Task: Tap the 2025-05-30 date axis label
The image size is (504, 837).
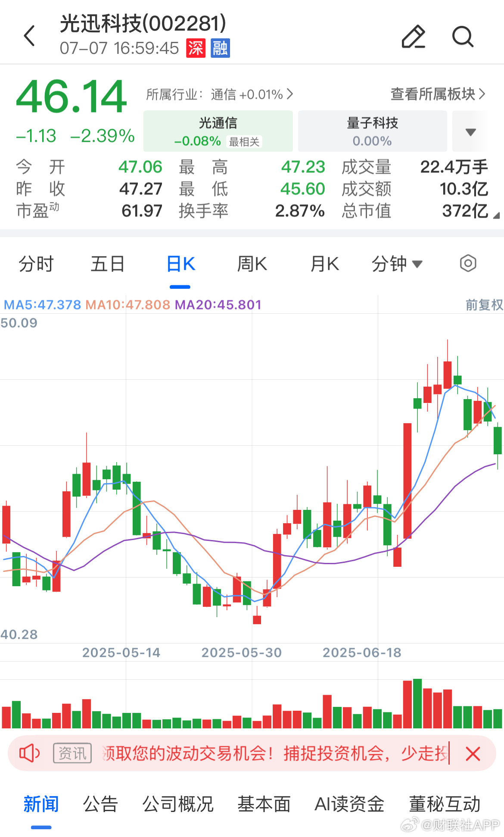Action: pyautogui.click(x=242, y=653)
